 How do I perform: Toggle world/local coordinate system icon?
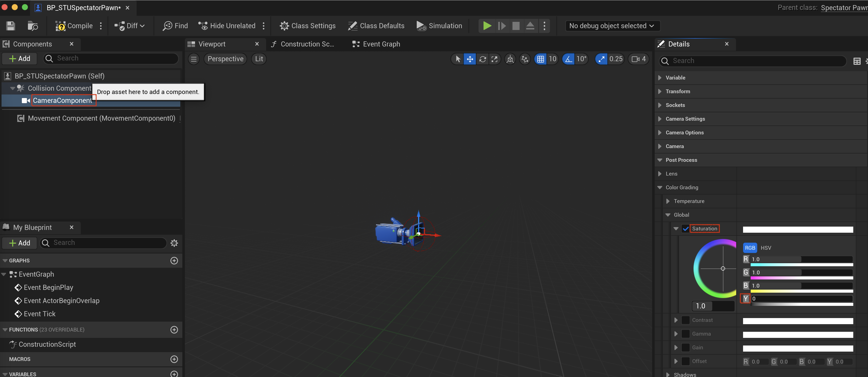(510, 59)
